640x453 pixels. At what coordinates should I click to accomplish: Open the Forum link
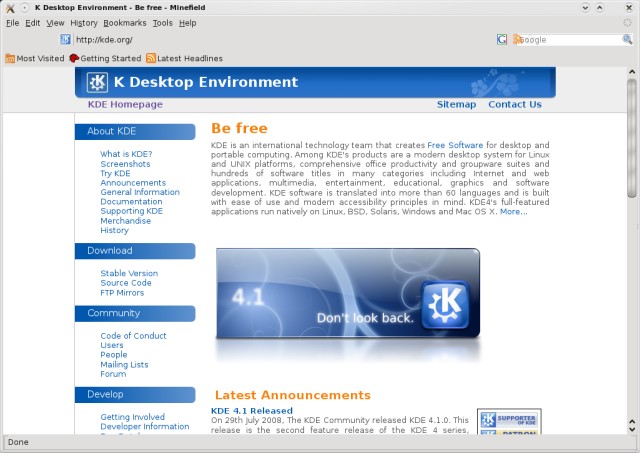[x=113, y=374]
